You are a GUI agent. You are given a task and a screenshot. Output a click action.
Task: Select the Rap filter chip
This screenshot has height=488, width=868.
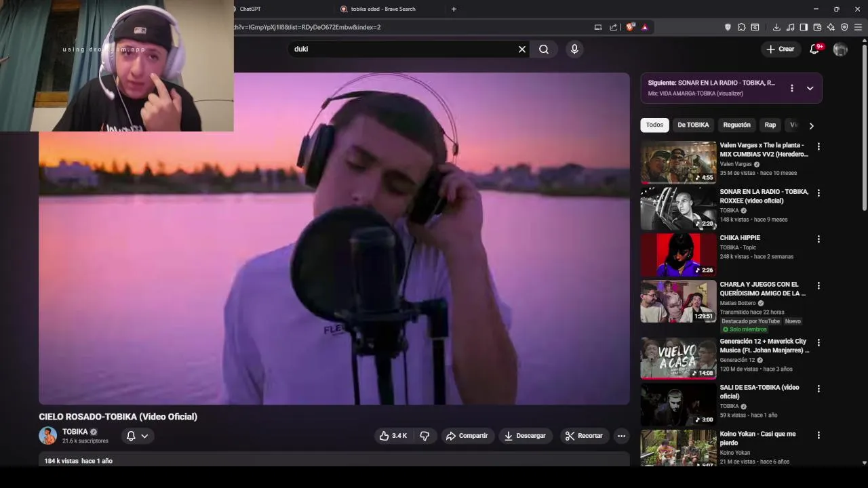tap(770, 125)
